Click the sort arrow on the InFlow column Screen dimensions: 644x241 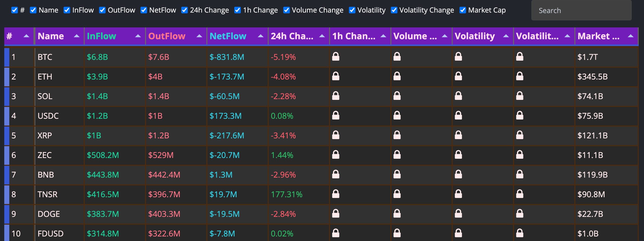(x=138, y=36)
